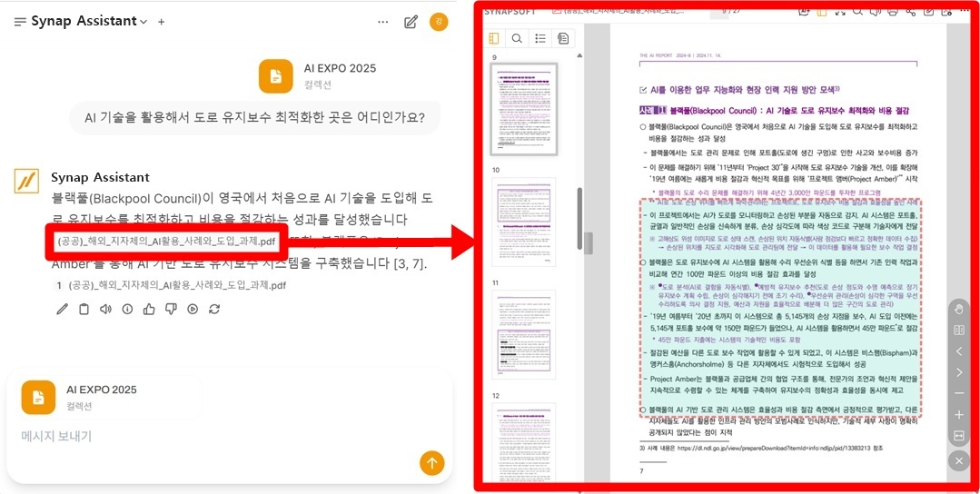Continue the response with the play icon
The width and height of the screenshot is (980, 494).
[x=193, y=309]
